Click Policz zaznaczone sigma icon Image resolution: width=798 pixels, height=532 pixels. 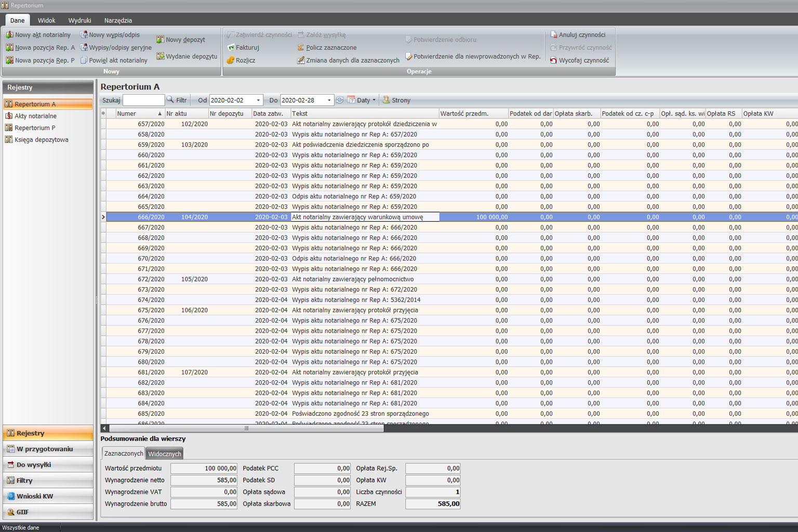300,47
